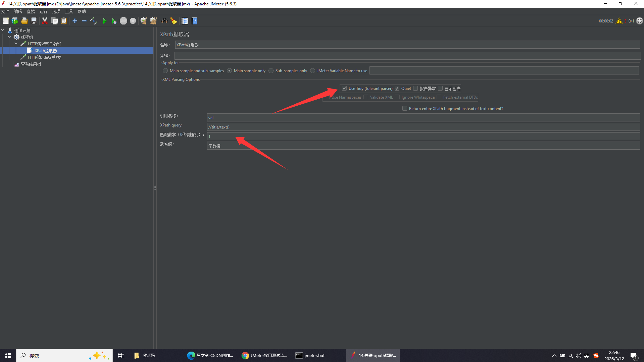
Task: Open the 查找 menu
Action: click(31, 11)
